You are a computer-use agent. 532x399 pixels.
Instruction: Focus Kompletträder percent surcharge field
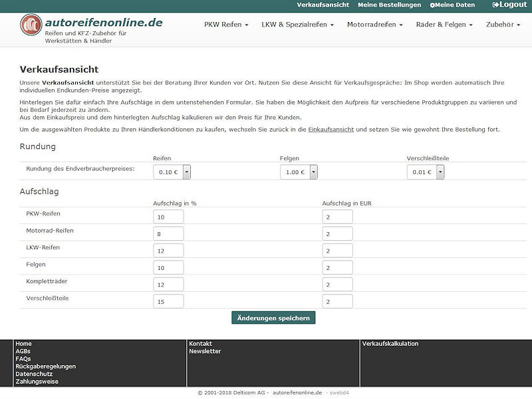[168, 285]
